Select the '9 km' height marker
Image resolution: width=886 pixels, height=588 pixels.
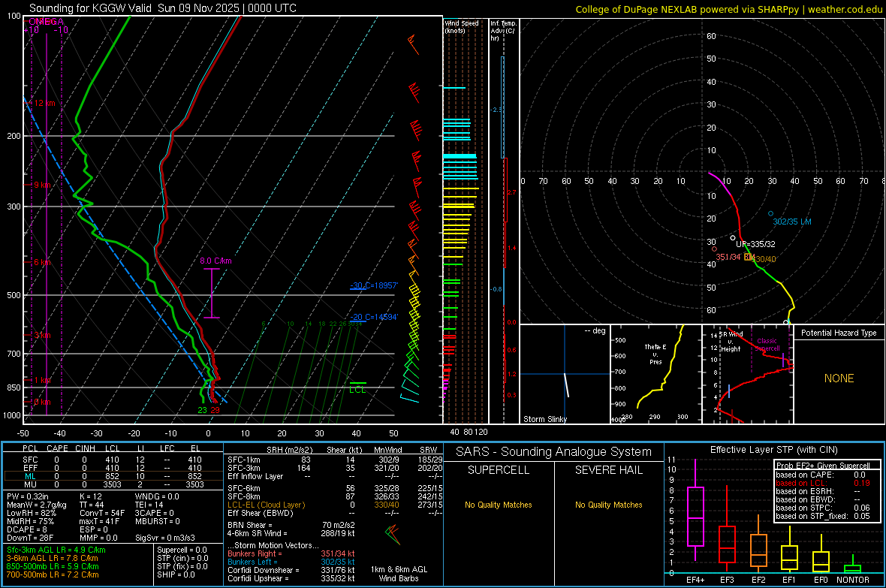click(42, 185)
